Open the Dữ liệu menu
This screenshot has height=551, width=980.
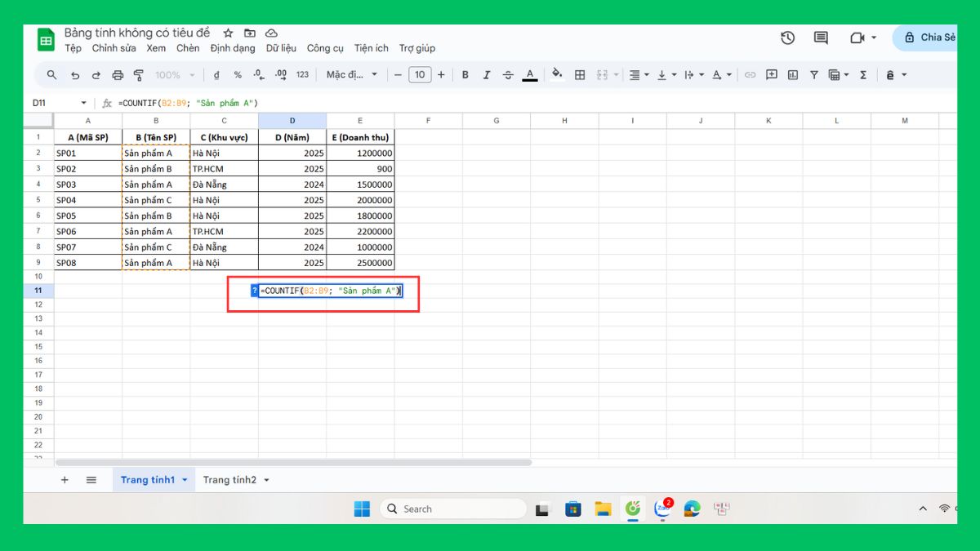pos(282,48)
